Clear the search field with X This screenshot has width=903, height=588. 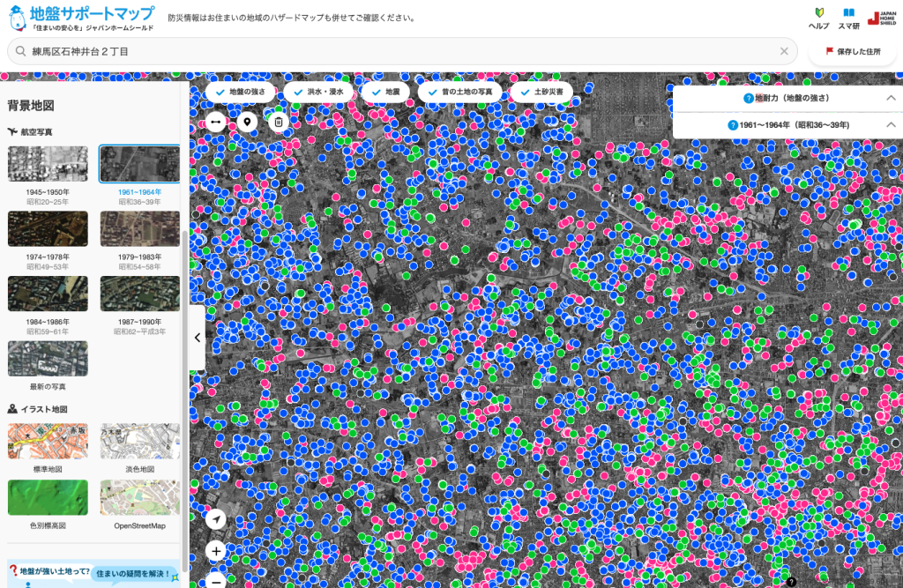coord(783,51)
